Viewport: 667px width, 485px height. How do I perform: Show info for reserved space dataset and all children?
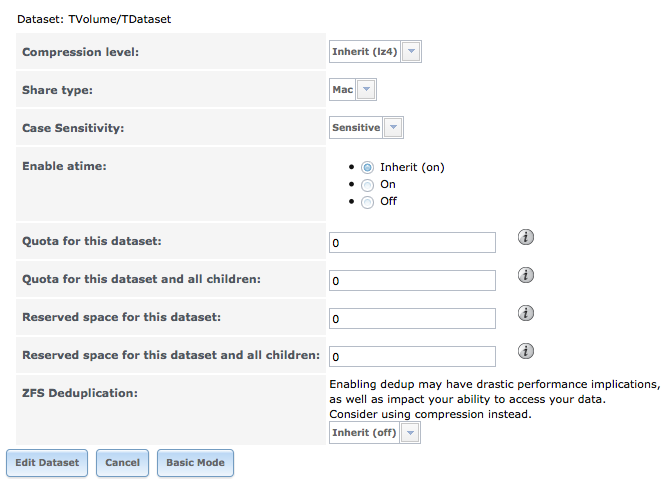coord(526,351)
